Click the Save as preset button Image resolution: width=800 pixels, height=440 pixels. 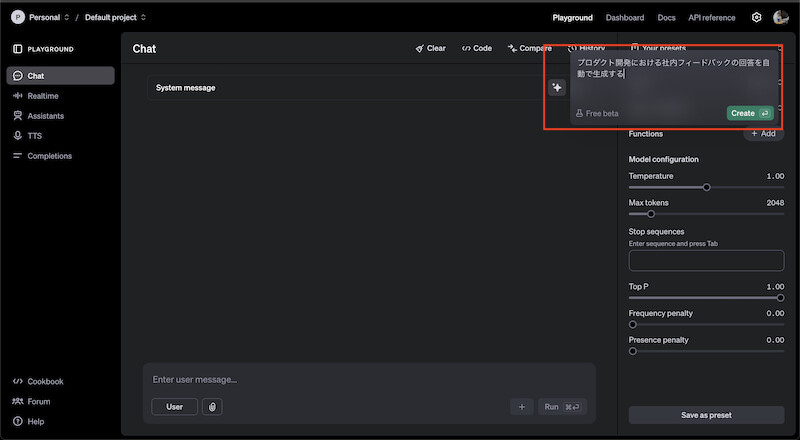pos(706,415)
